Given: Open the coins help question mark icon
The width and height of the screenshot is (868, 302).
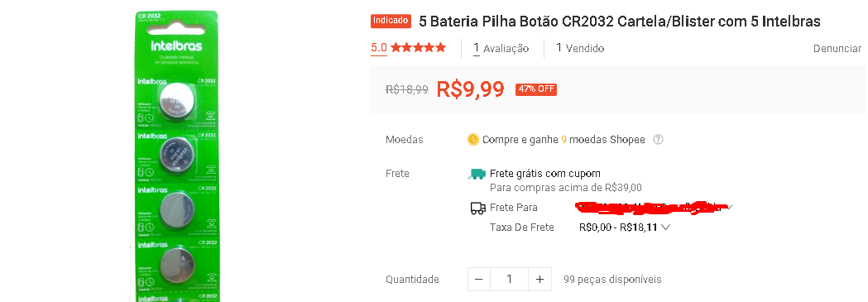Looking at the screenshot, I should (658, 139).
